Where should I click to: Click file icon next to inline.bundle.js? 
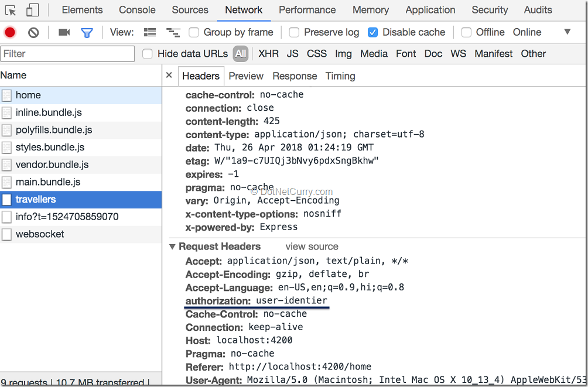pos(6,112)
